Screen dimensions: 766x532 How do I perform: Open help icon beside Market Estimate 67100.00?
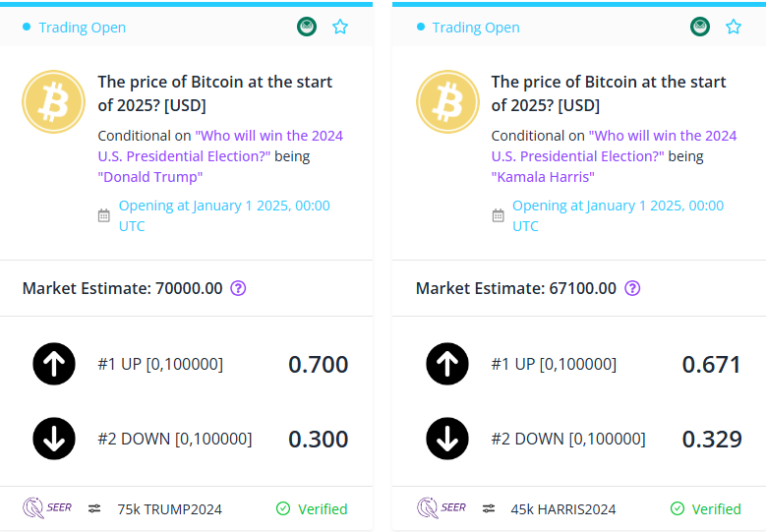pos(632,288)
